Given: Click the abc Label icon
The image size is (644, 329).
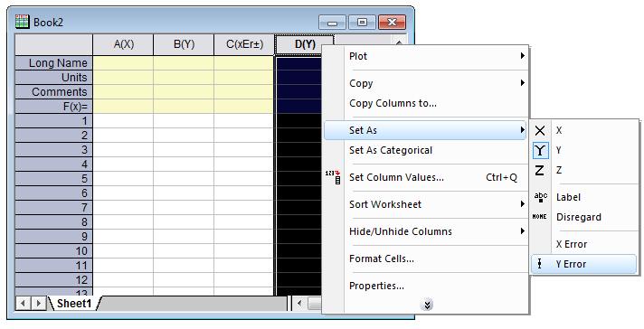Looking at the screenshot, I should [x=540, y=197].
